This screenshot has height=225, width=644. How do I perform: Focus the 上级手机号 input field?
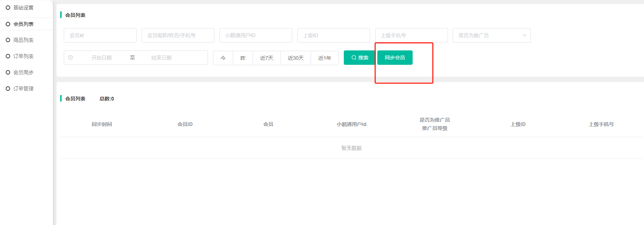[x=411, y=35]
